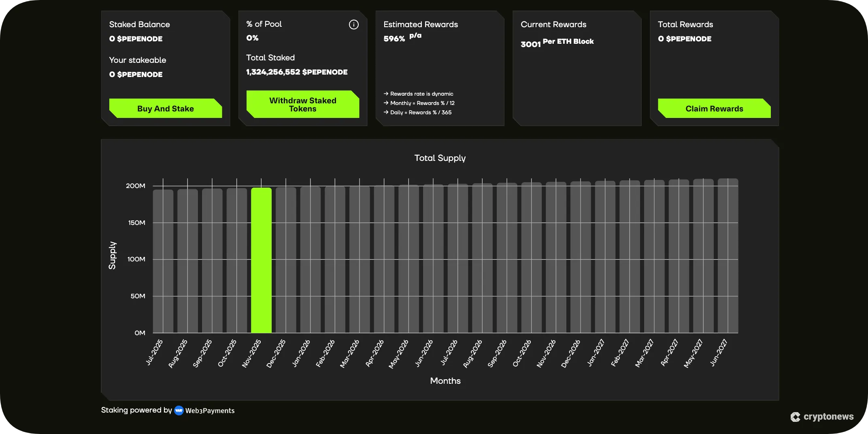Pick the Jan-2027 supply bar
868x434 pixels.
[605, 257]
